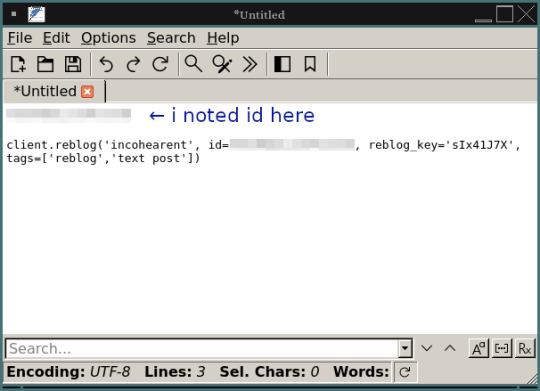This screenshot has width=540, height=391.
Task: Click the tags=['reblog','text post'] line
Action: click(x=103, y=158)
